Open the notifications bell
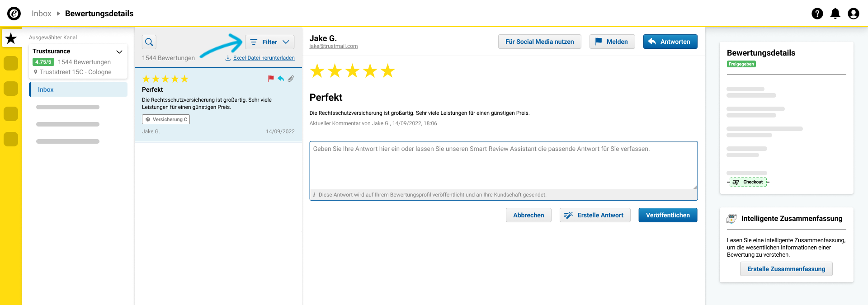Screen dimensions: 868x305 (835, 14)
